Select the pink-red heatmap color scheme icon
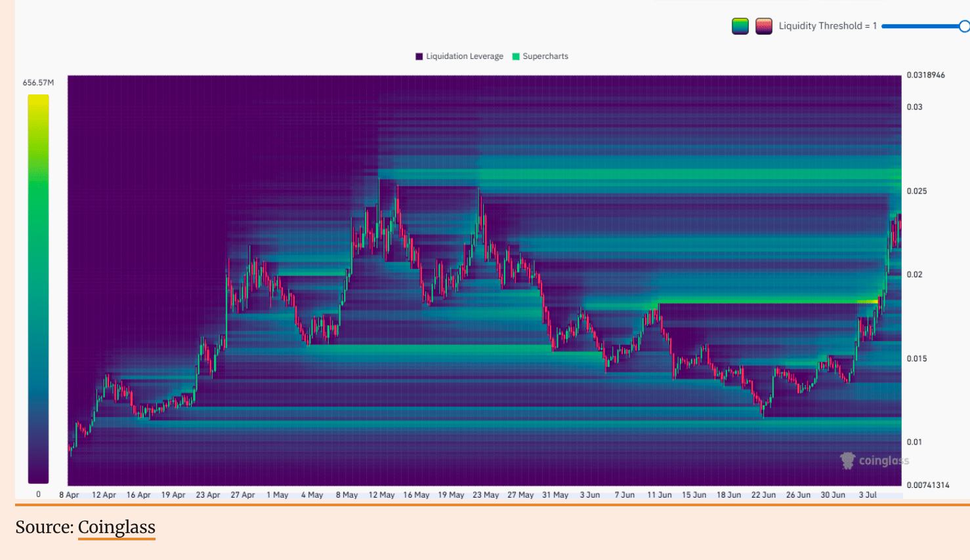 click(763, 26)
